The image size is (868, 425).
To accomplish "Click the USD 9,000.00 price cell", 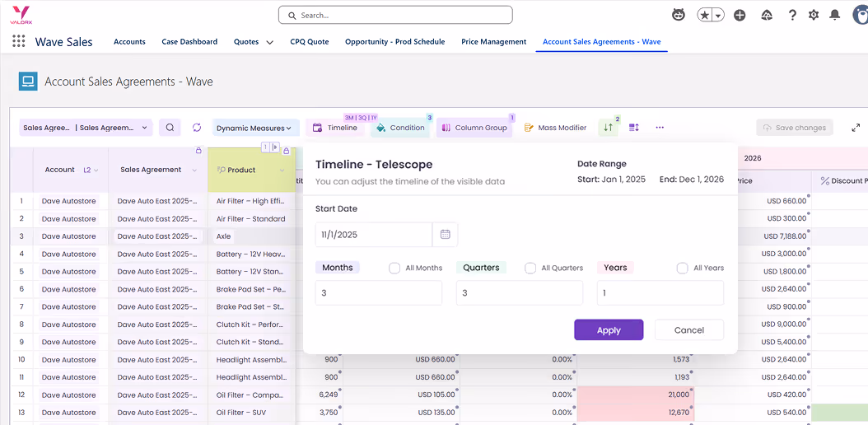I will coord(772,325).
